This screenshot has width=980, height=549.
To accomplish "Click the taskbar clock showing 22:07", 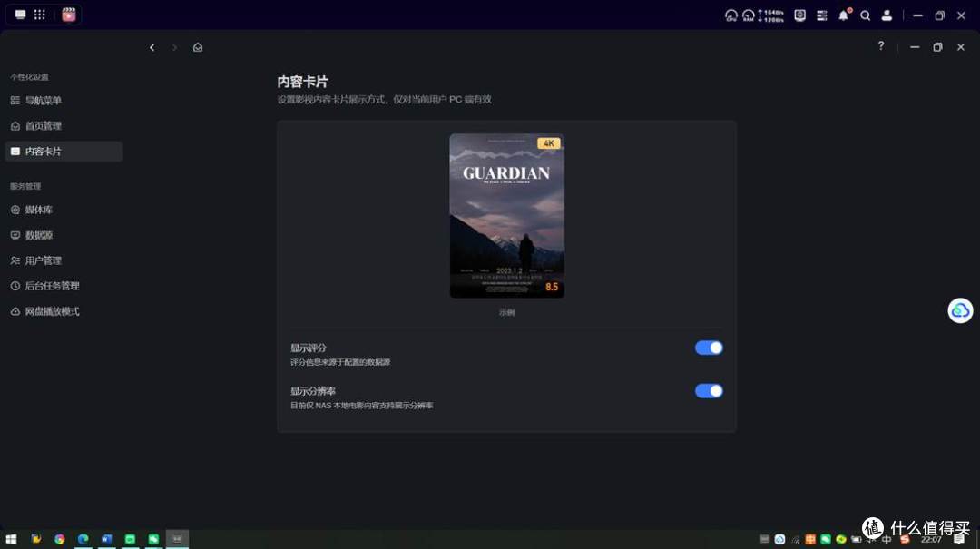I will pyautogui.click(x=931, y=540).
